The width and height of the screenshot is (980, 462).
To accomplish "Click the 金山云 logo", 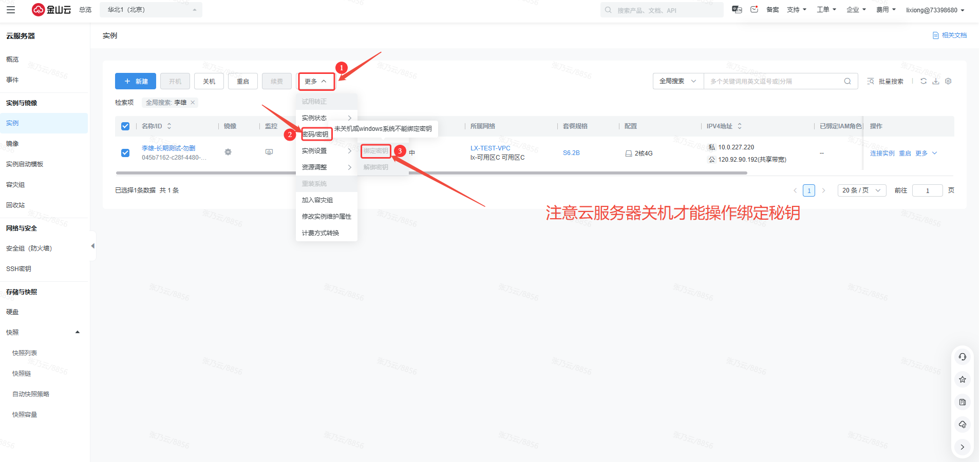I will [51, 10].
